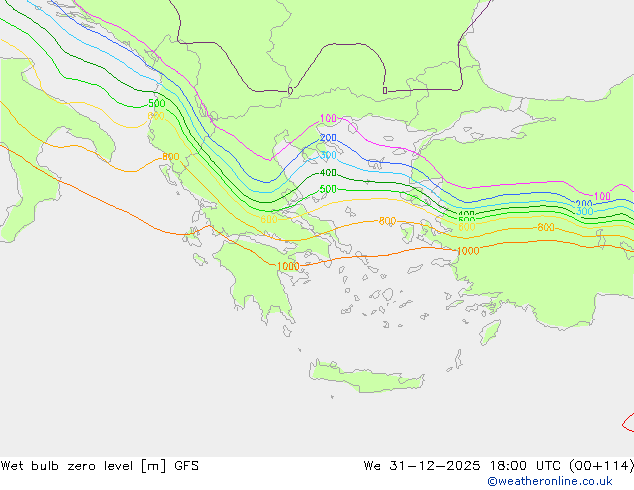This screenshot has height=490, width=634.
Task: Click the orange '800' label over western Turkey
Action: pyautogui.click(x=545, y=228)
